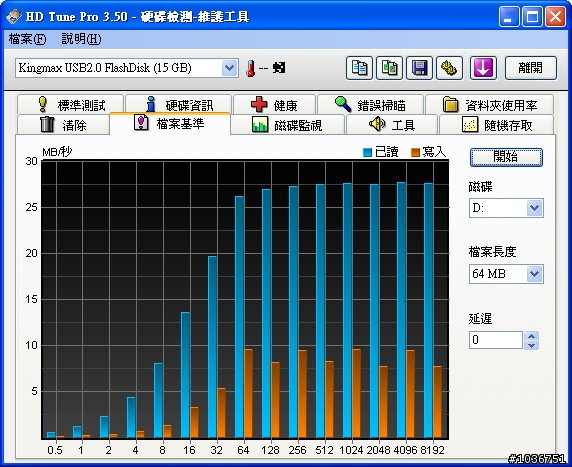
Task: Click the blue read bar at 8192
Action: point(428,310)
